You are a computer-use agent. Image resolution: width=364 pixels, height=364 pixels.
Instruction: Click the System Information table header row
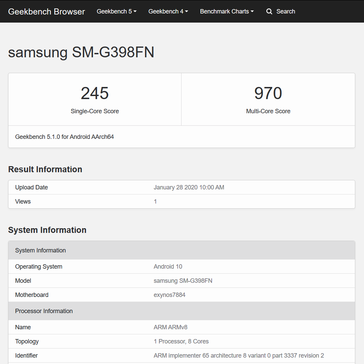click(182, 250)
